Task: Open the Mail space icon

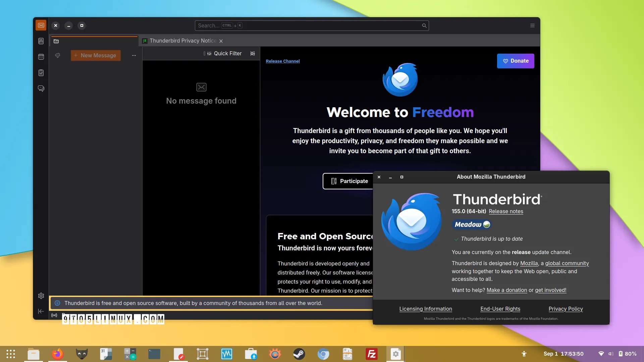Action: 41,25
